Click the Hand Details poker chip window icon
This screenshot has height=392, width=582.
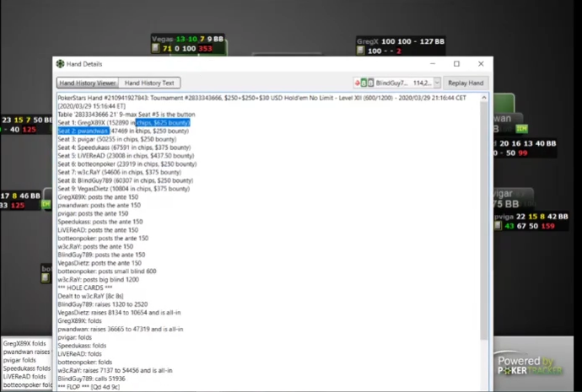60,64
